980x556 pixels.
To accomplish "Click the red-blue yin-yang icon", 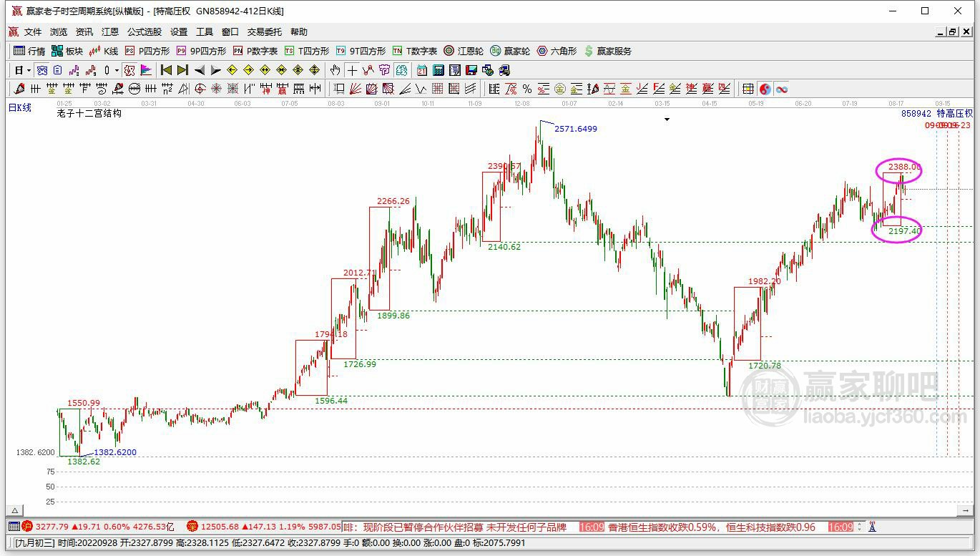I will click(x=765, y=89).
